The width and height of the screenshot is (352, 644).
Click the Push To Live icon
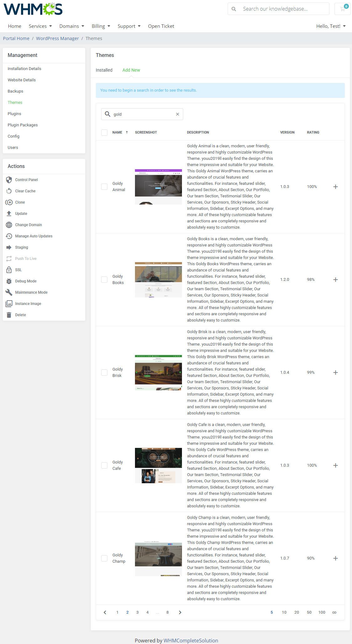click(x=9, y=259)
